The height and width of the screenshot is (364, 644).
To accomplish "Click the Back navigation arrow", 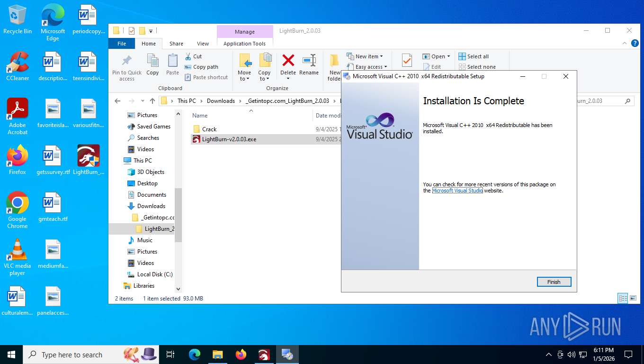I will (118, 101).
